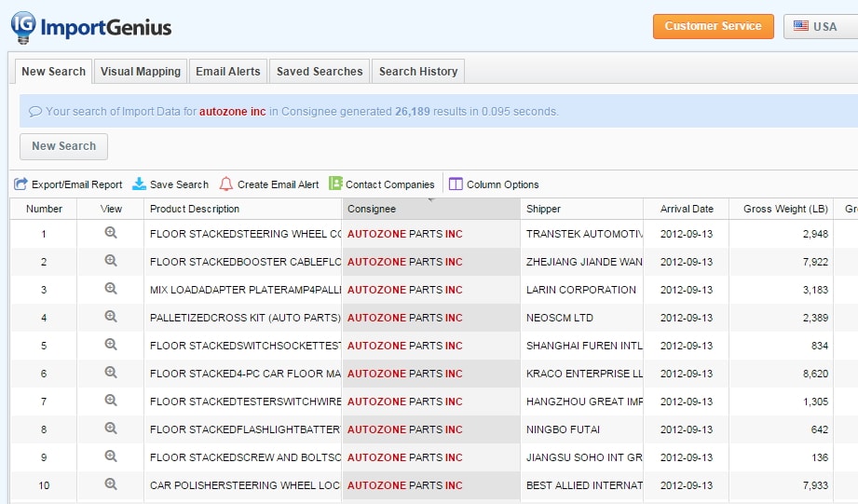Sort by the Arrival Date column header
This screenshot has height=504, width=858.
click(687, 209)
